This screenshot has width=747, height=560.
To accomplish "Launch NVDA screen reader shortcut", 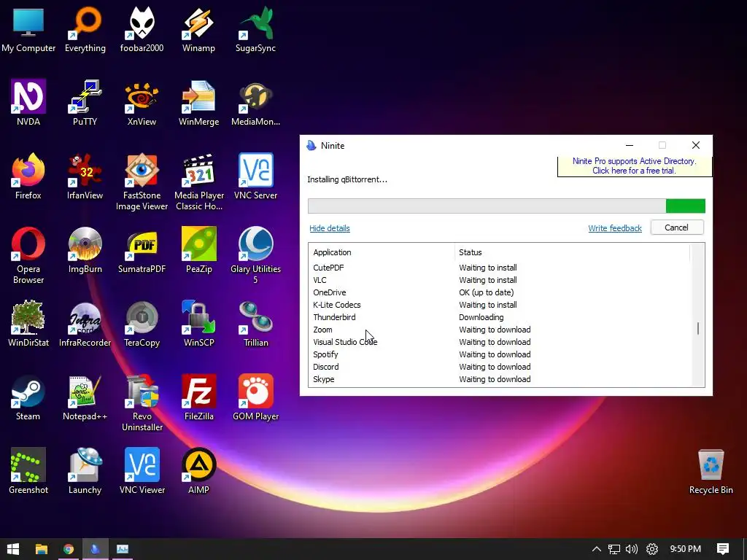I will [28, 103].
